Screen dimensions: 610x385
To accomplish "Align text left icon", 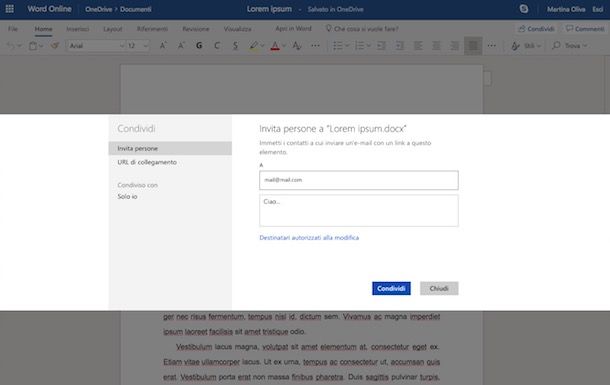I will 418,46.
